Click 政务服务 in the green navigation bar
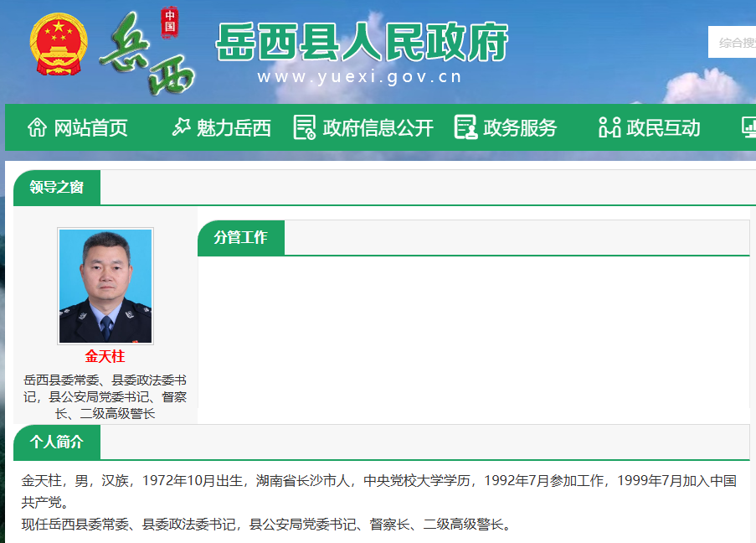This screenshot has height=543, width=756. [x=520, y=127]
